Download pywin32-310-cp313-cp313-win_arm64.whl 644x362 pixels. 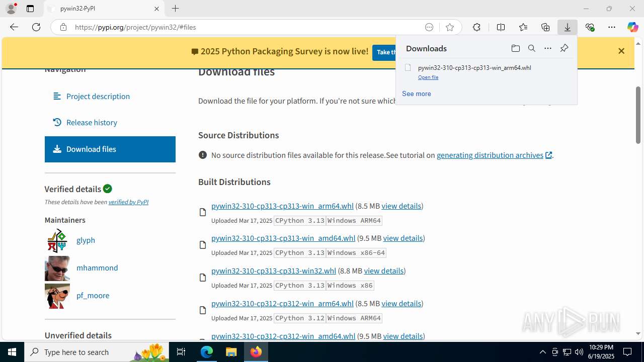282,206
